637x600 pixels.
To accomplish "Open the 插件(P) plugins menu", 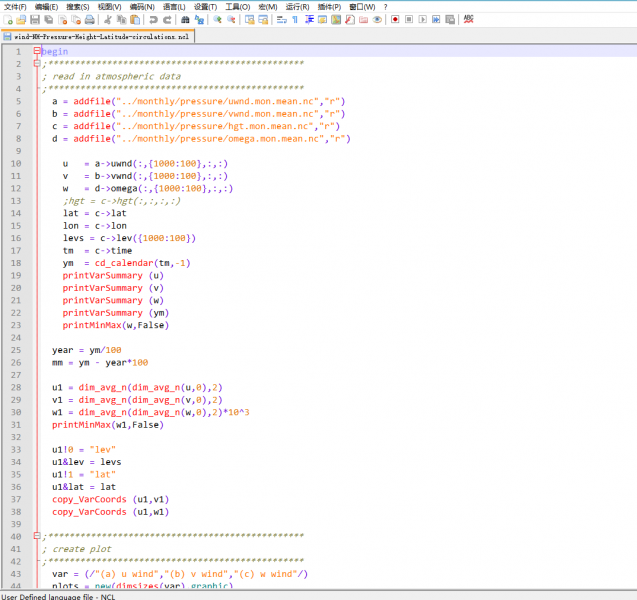I will (329, 6).
